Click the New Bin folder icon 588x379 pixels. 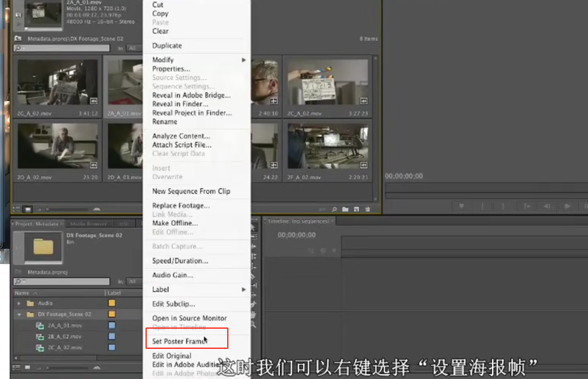click(x=345, y=209)
